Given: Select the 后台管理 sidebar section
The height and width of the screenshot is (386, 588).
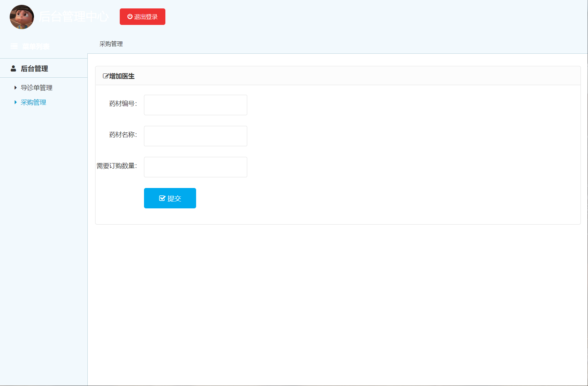Looking at the screenshot, I should 34,69.
